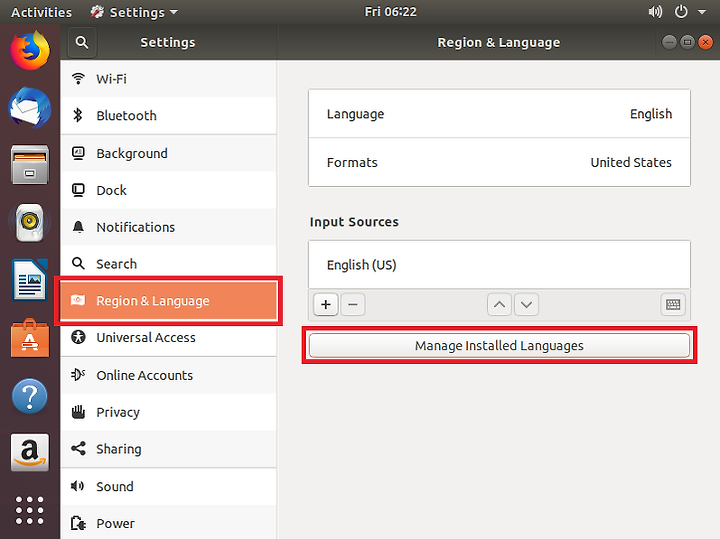Image resolution: width=720 pixels, height=539 pixels.
Task: Select Notifications in the settings sidebar
Action: (x=169, y=227)
